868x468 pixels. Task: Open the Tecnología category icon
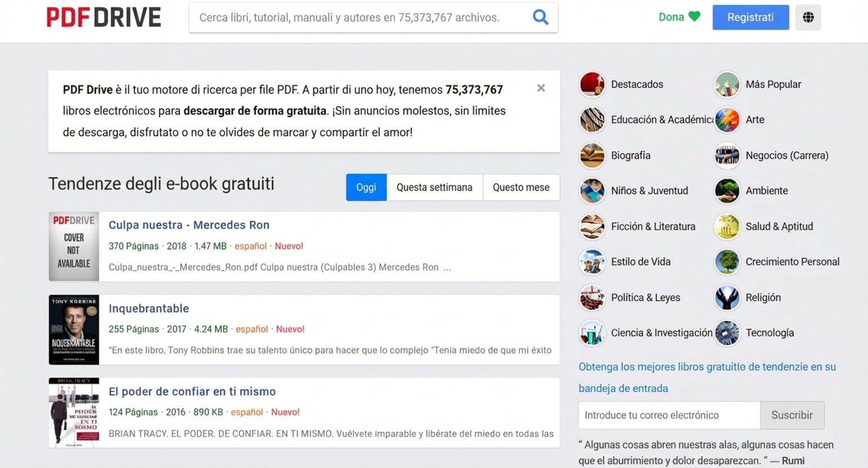(727, 333)
